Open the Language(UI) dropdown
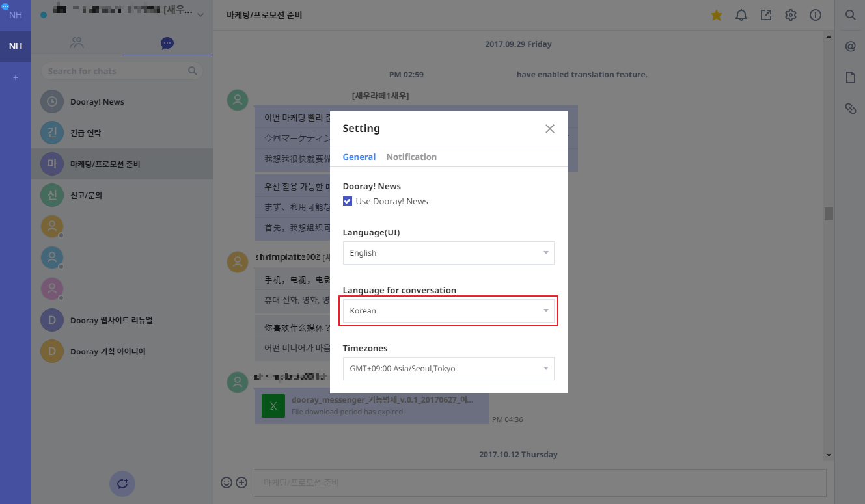The height and width of the screenshot is (504, 865). click(x=448, y=253)
